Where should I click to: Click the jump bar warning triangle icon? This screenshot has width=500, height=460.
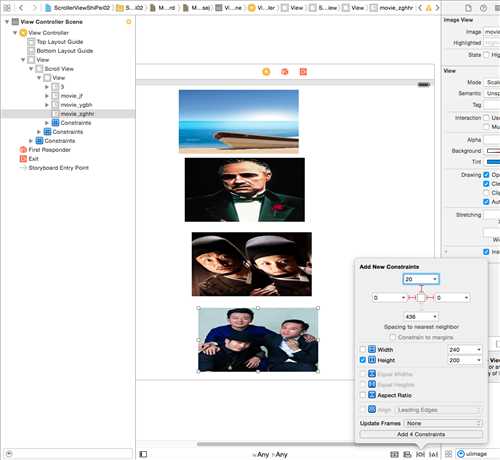click(x=429, y=7)
